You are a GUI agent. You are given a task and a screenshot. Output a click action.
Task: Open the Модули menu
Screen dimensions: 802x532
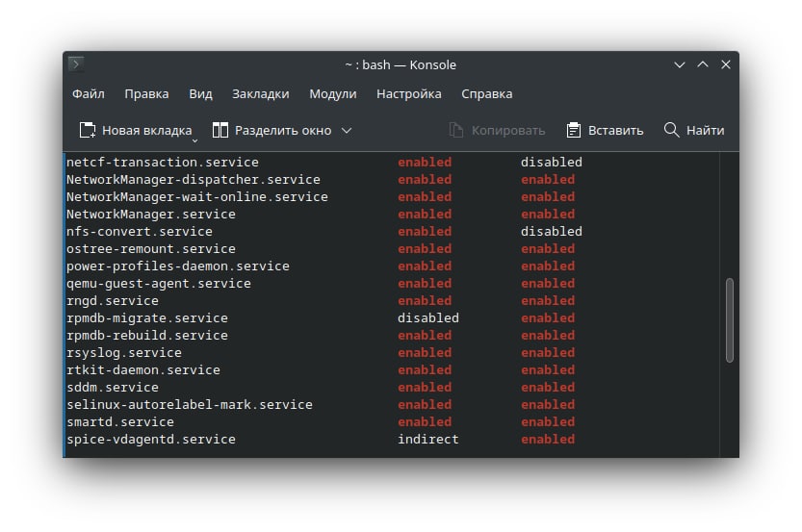tap(332, 94)
